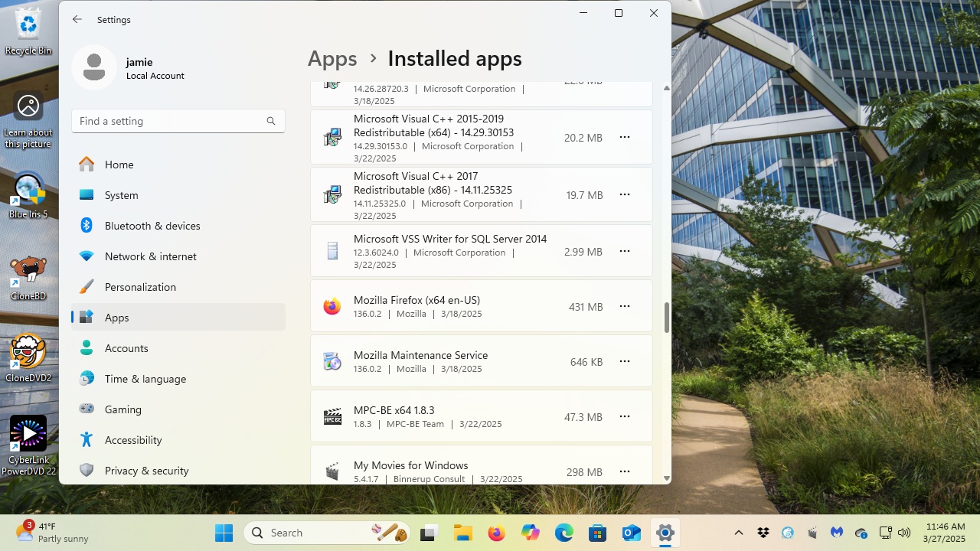980x551 pixels.
Task: Open Personalization settings
Action: coord(178,287)
